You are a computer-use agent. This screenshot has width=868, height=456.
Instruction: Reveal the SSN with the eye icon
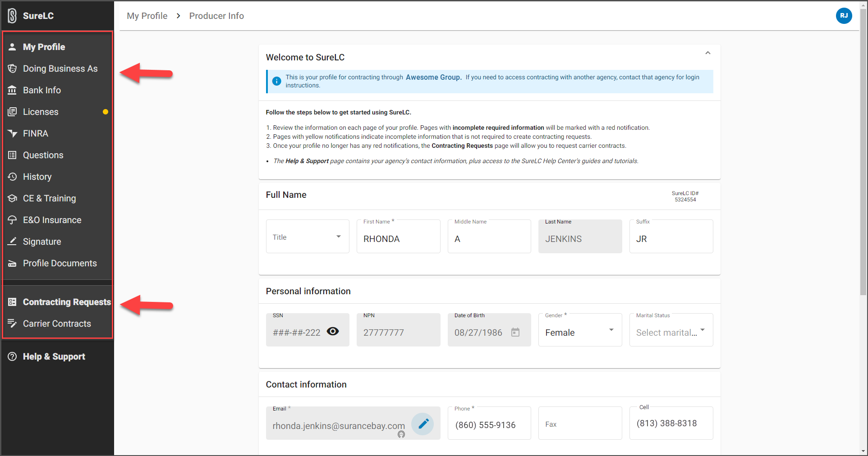click(333, 331)
